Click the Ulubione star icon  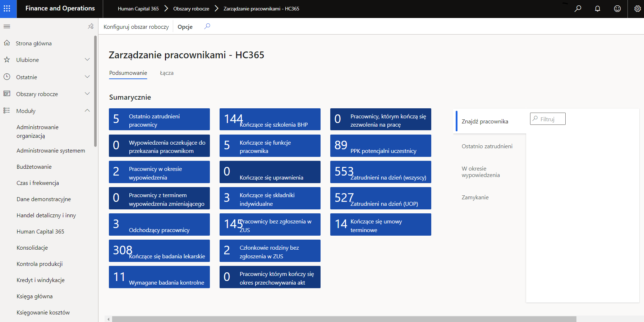tap(7, 60)
